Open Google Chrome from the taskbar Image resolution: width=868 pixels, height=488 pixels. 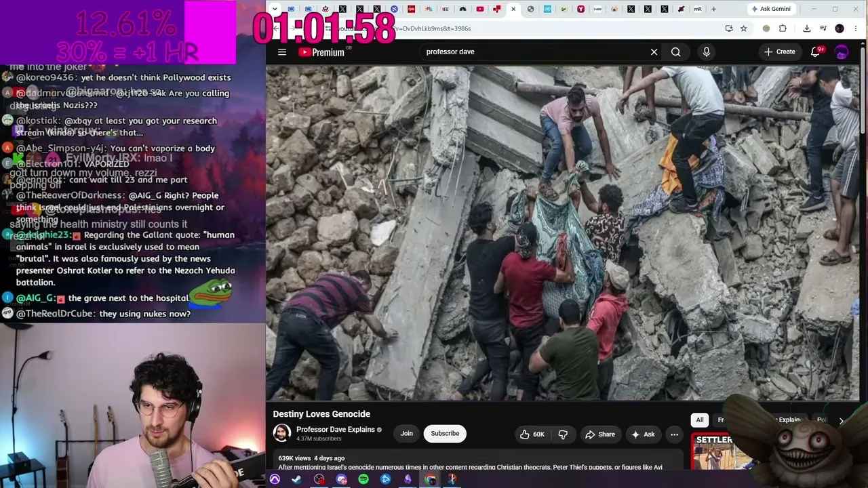[x=430, y=479]
